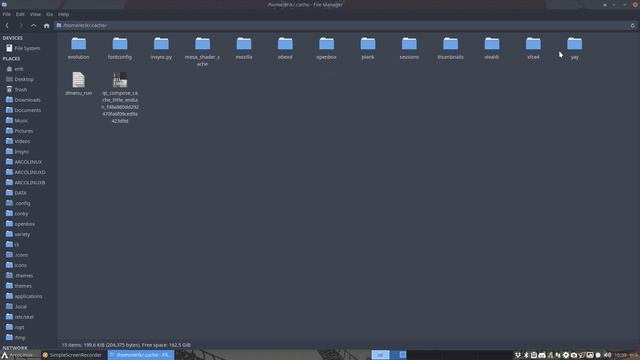Viewport: 640px width, 360px height.
Task: Open ARCOLINUX bookmark in sidebar
Action: tap(28, 162)
